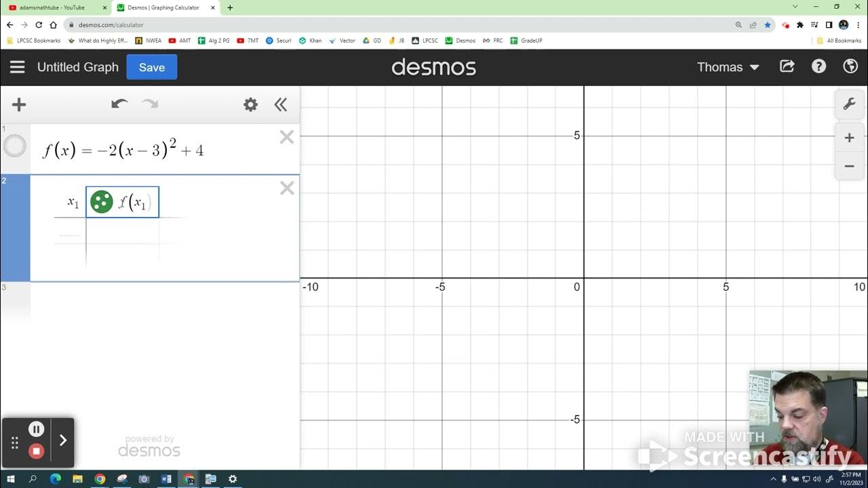Screen dimensions: 868x488
Task: Open the GradeUP bookmark
Action: click(527, 41)
